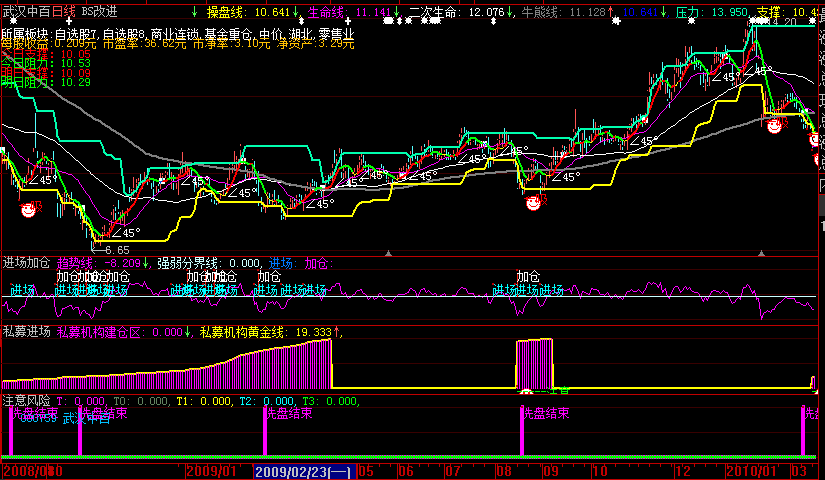Image resolution: width=825 pixels, height=480 pixels.
Task: Click the down arrow after 趋势线 value
Action: [x=148, y=264]
